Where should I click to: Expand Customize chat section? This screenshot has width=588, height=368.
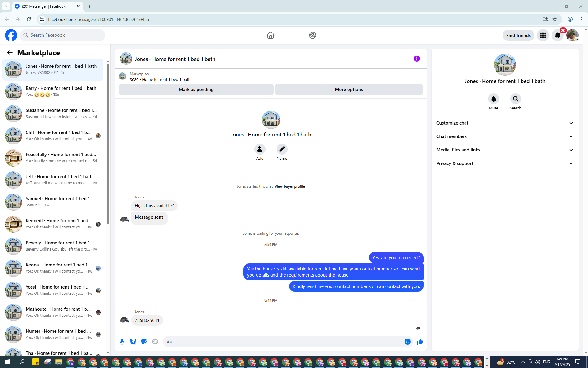point(505,123)
